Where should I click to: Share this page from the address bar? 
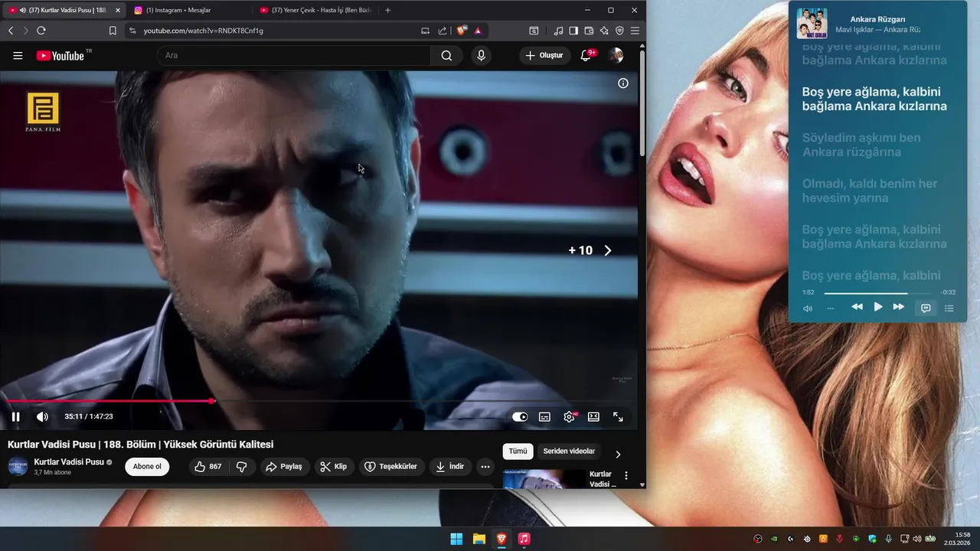click(443, 31)
